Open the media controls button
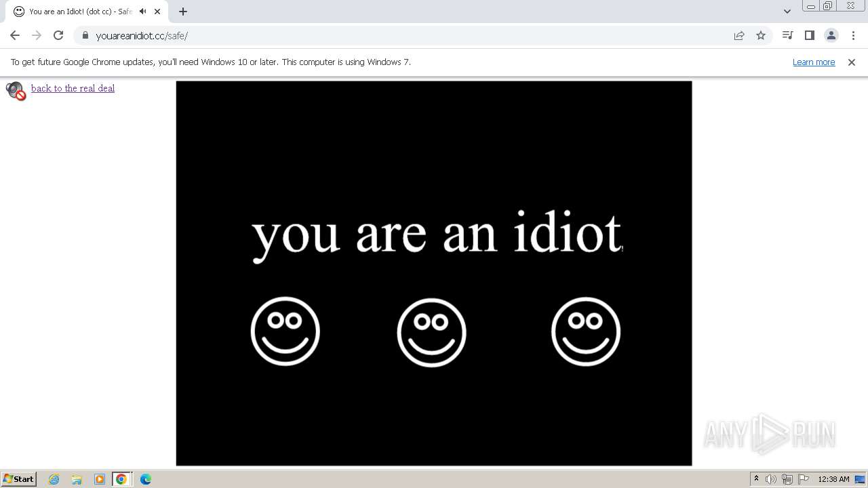This screenshot has width=868, height=488. (787, 35)
